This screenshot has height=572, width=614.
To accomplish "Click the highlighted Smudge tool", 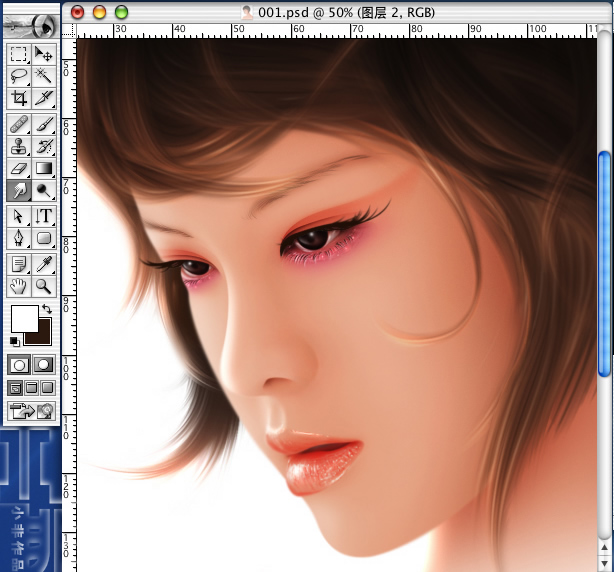I will click(x=18, y=191).
